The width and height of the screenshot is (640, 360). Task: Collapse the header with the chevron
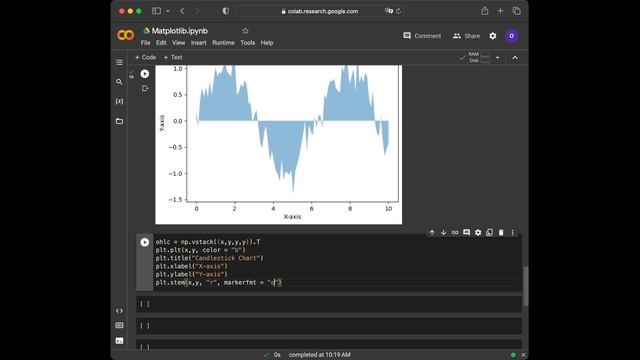pyautogui.click(x=515, y=58)
